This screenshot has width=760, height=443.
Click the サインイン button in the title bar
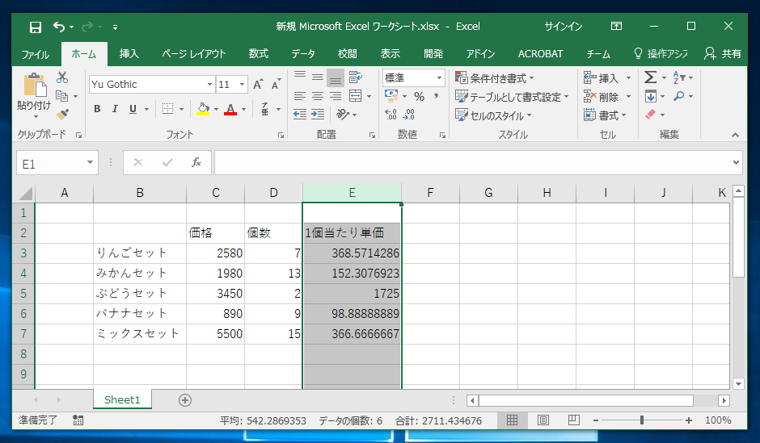click(x=563, y=26)
